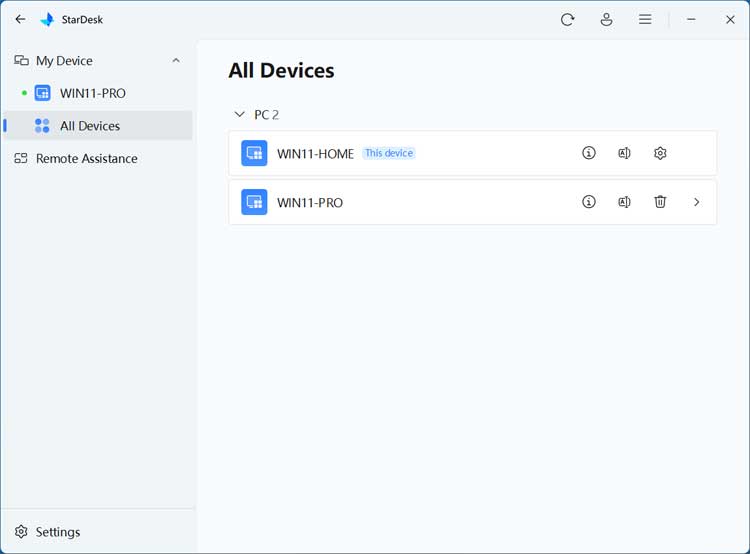This screenshot has width=750, height=554.
Task: Select WIN11-PRO name in device list
Action: click(x=310, y=202)
